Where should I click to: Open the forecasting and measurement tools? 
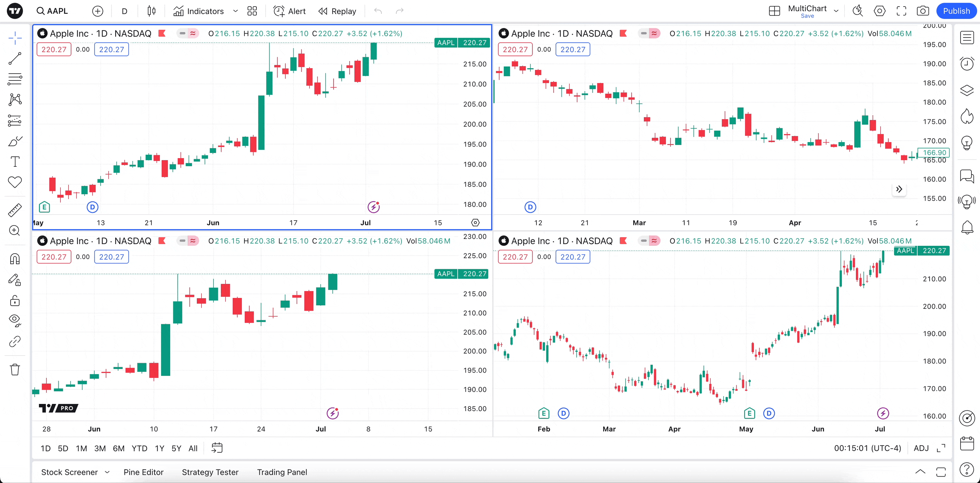(x=15, y=121)
